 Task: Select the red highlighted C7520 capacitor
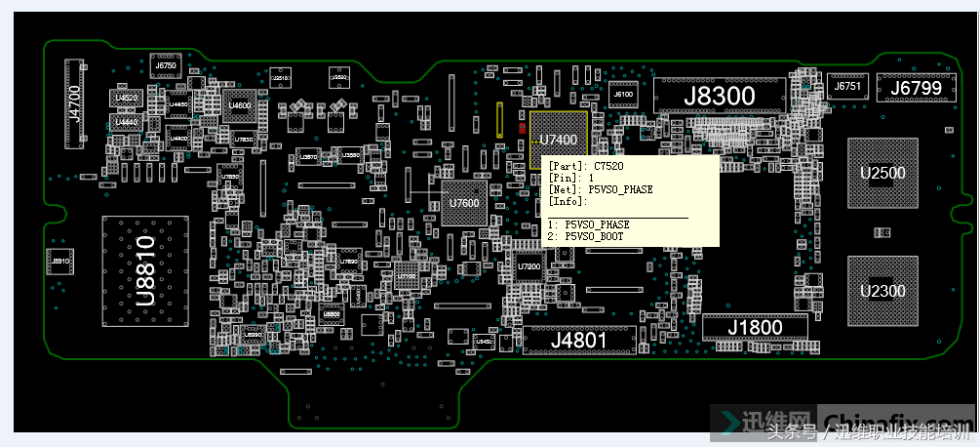[x=522, y=128]
